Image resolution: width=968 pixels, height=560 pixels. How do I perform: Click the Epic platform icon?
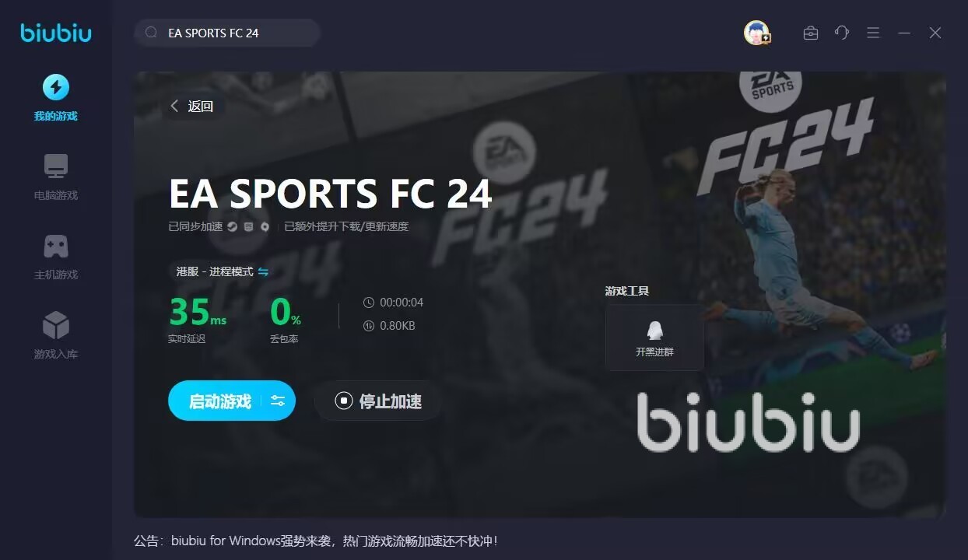coord(248,227)
